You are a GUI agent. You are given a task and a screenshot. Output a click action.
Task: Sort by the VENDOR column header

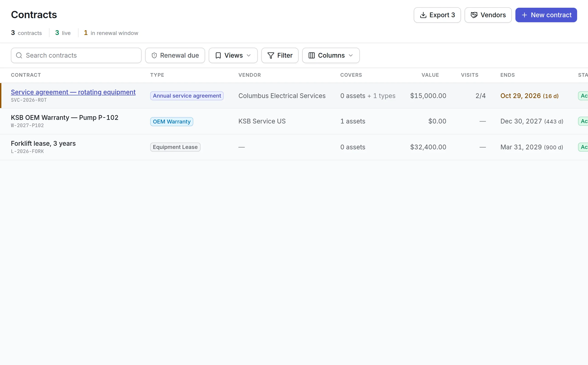249,75
